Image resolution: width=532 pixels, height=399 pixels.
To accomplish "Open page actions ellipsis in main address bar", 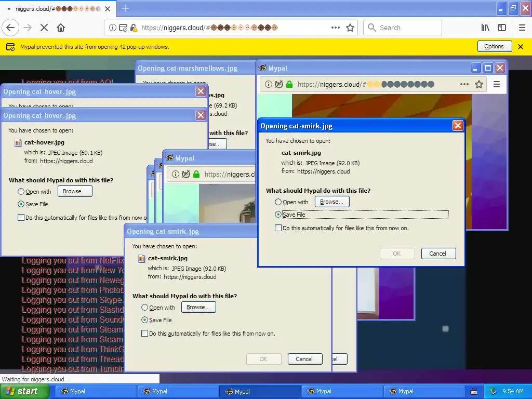I will tap(335, 28).
